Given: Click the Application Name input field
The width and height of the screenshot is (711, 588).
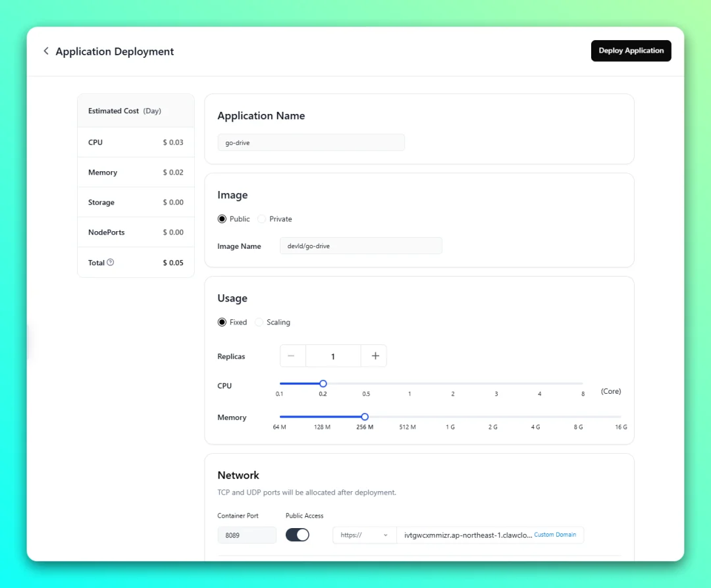Looking at the screenshot, I should (311, 142).
